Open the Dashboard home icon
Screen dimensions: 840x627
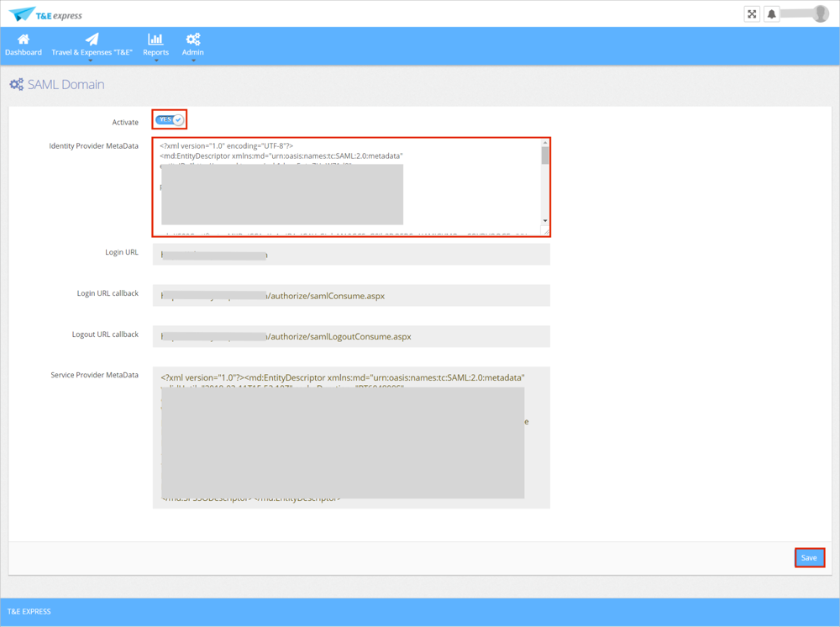click(24, 39)
